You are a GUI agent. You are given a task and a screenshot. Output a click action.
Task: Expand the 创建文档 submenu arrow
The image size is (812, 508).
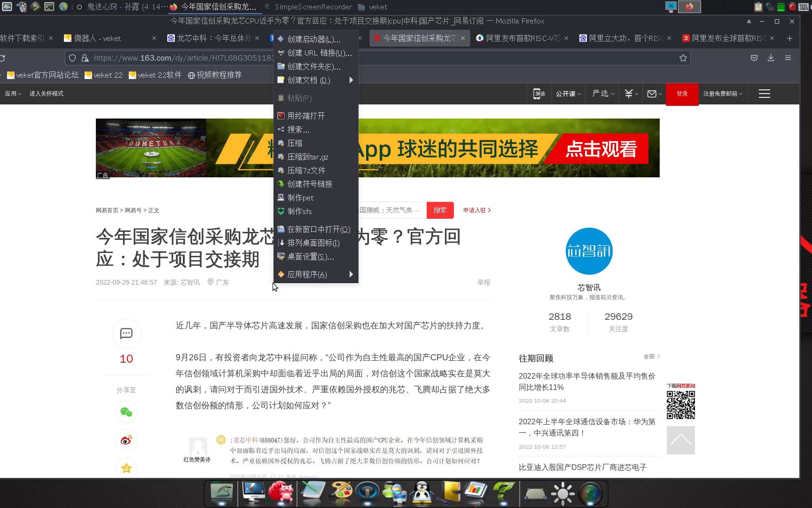click(351, 80)
